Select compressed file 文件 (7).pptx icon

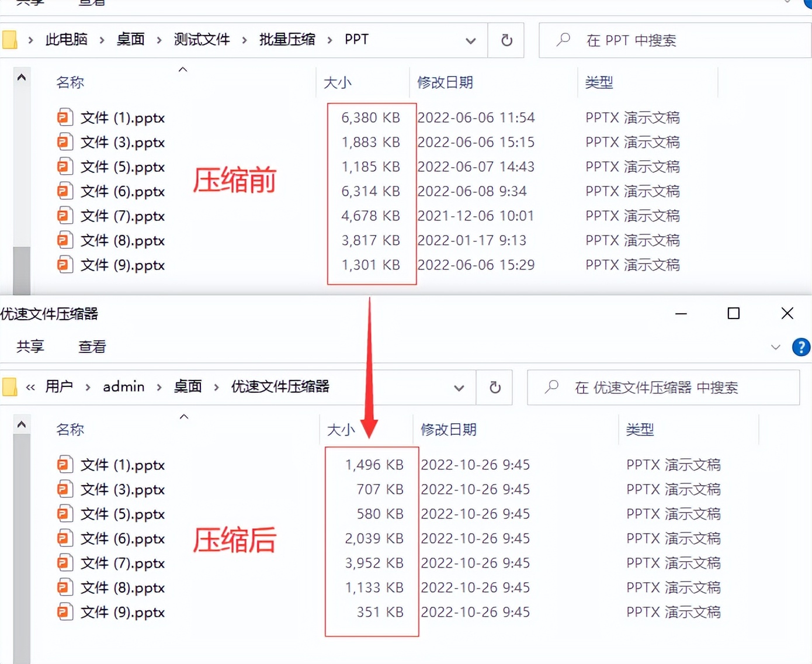(x=65, y=562)
